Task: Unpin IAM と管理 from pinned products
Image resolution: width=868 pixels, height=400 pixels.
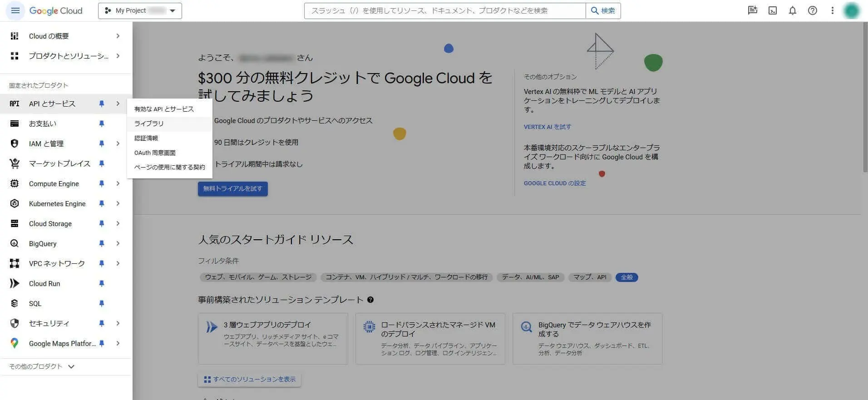Action: click(x=102, y=143)
